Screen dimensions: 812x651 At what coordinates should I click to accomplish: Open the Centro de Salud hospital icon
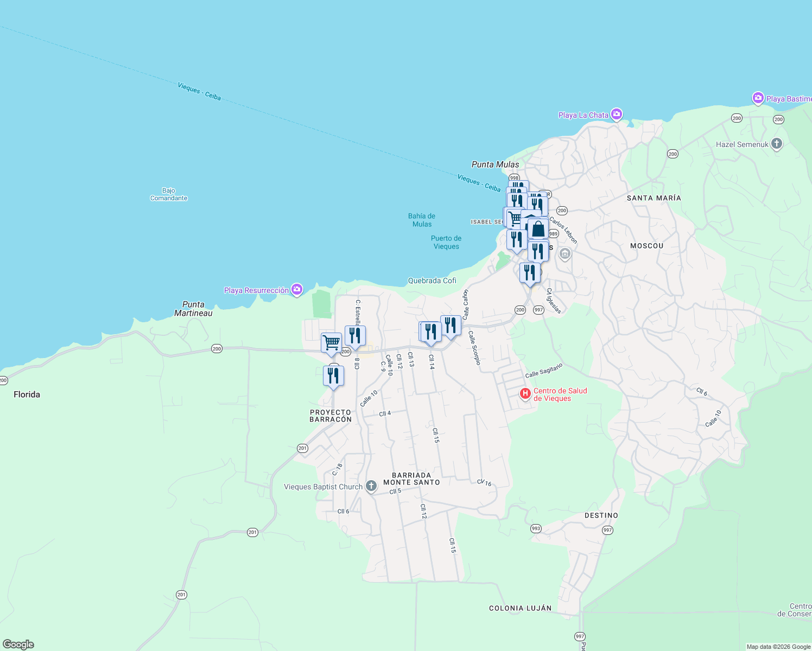tap(525, 393)
